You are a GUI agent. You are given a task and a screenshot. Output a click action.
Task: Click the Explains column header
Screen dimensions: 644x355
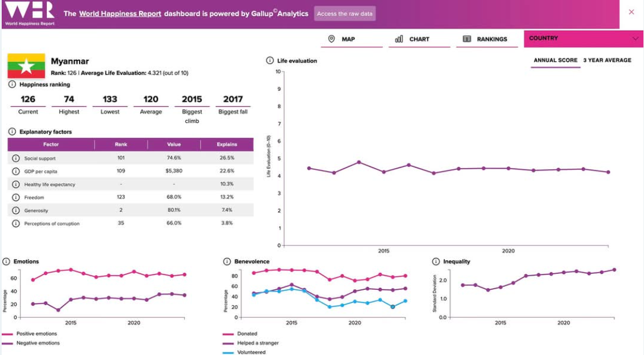[227, 145]
